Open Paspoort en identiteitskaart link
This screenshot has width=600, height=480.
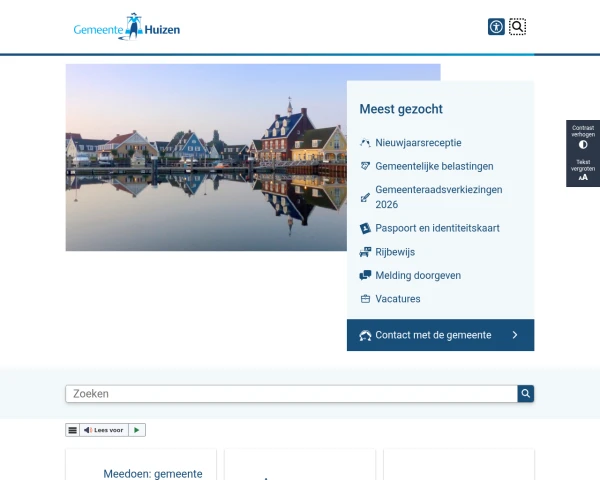[x=437, y=228]
